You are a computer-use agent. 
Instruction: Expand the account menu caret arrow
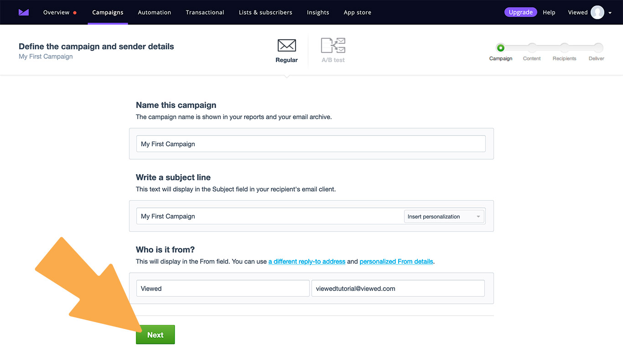(x=610, y=13)
